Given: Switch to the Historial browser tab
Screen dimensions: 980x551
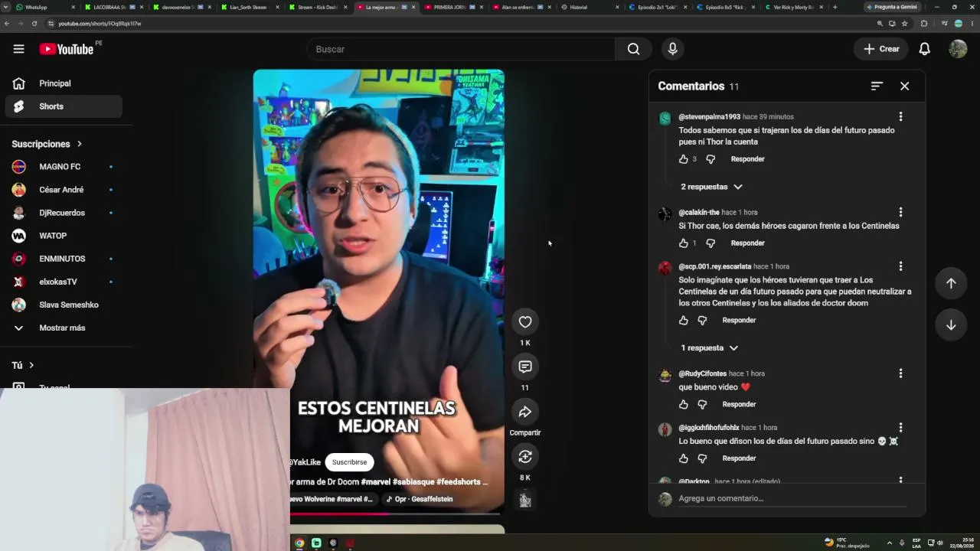Looking at the screenshot, I should [x=589, y=7].
